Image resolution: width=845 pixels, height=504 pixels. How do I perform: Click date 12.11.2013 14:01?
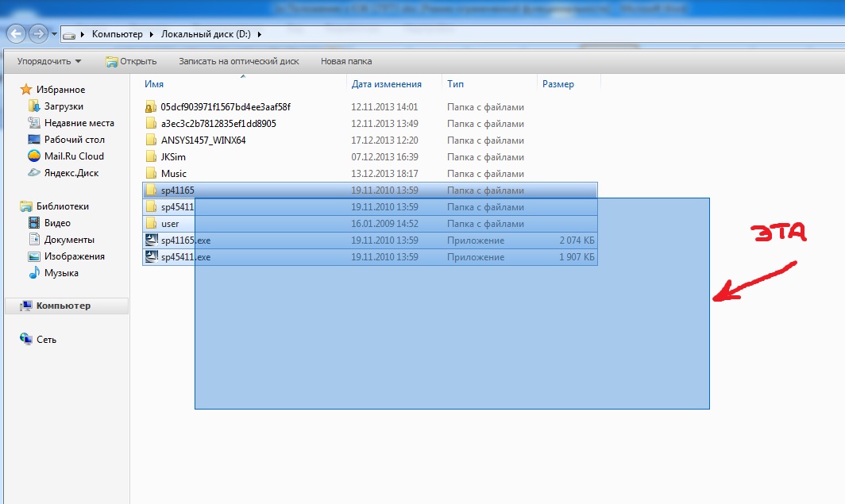tap(384, 106)
